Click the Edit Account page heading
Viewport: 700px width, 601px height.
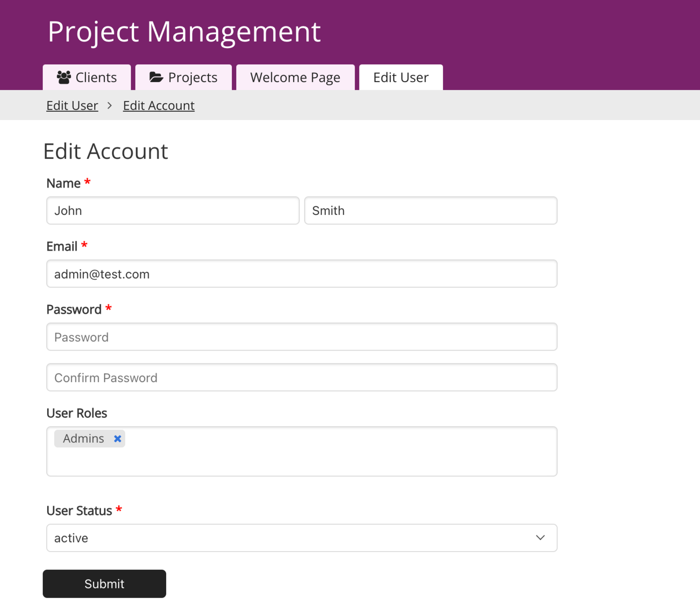pos(105,151)
